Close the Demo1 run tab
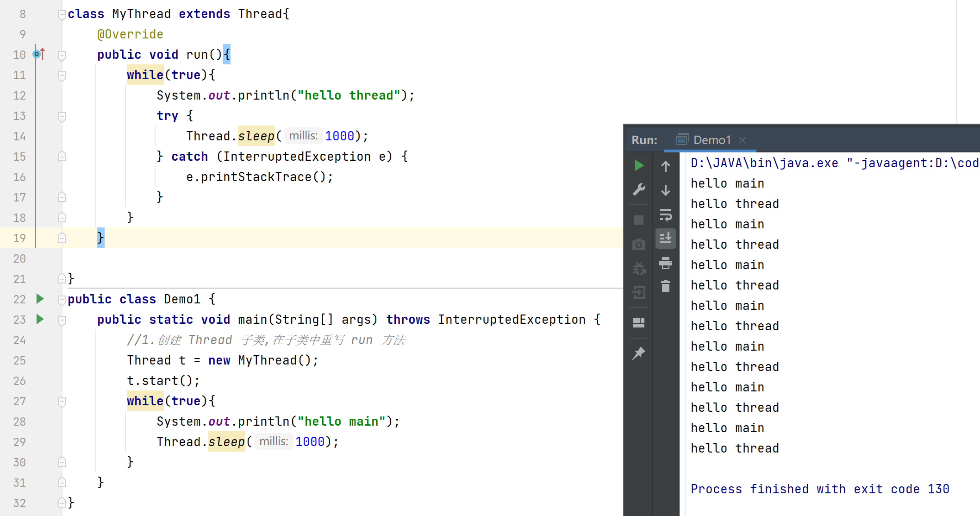Viewport: 980px width, 516px height. click(743, 140)
